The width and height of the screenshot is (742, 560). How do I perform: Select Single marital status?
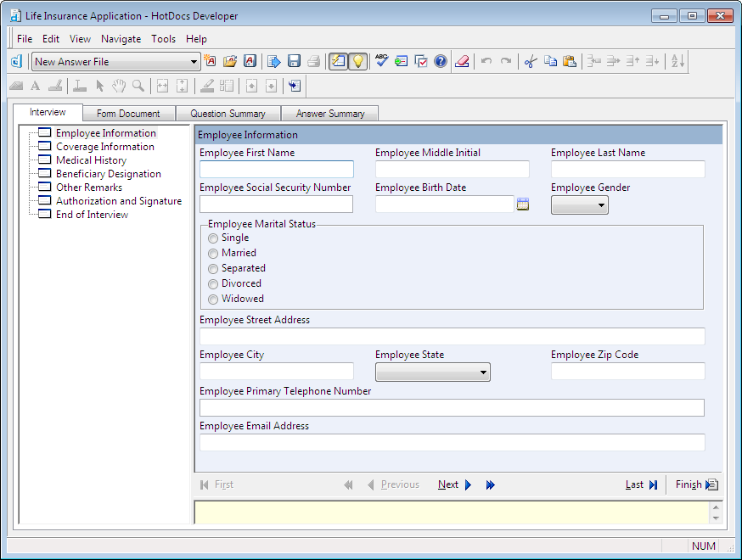click(213, 238)
